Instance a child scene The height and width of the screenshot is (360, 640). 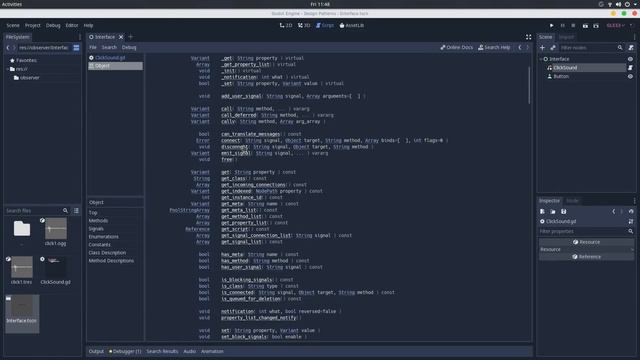pos(553,48)
